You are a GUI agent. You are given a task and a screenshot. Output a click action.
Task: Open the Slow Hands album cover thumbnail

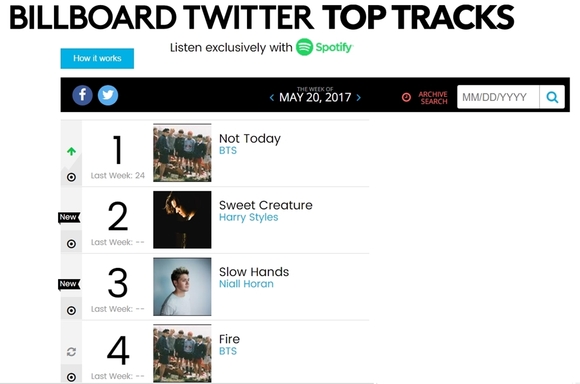182,287
